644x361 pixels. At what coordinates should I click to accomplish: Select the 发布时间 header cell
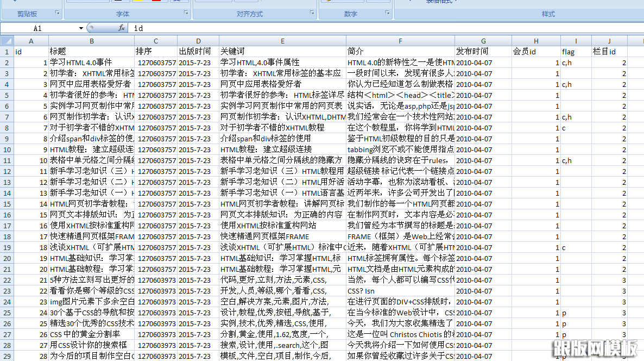click(x=483, y=52)
